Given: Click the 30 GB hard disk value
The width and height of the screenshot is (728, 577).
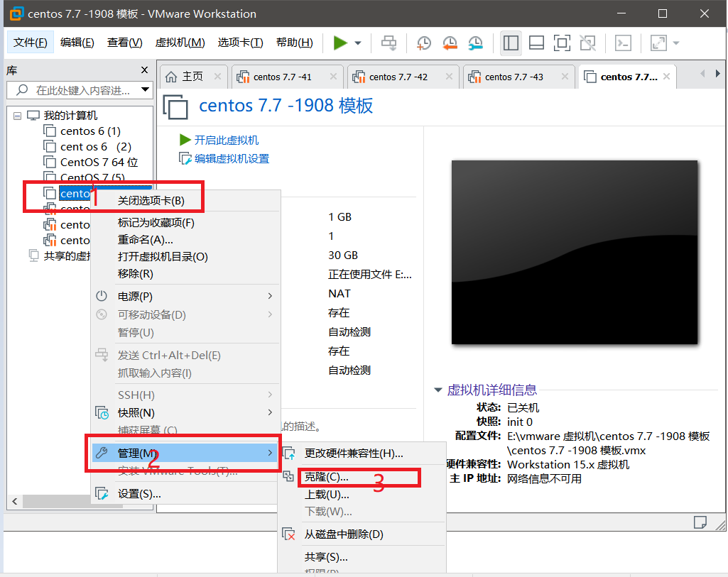Looking at the screenshot, I should click(343, 255).
